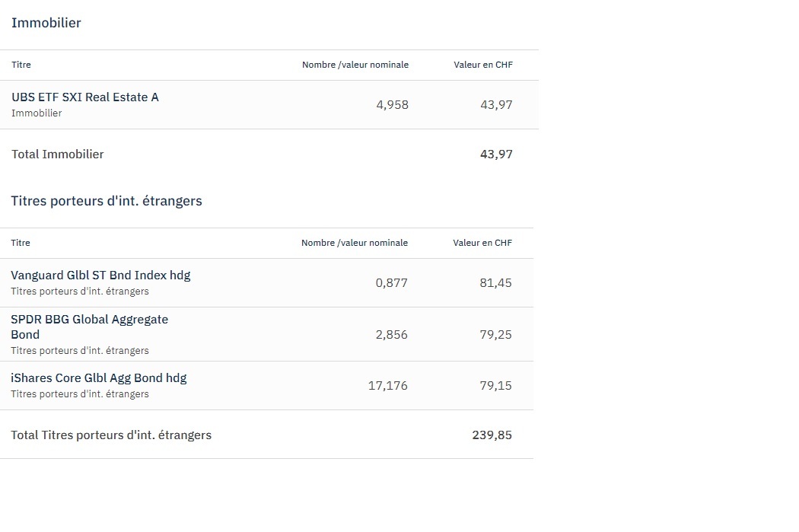Click the 79,25 CHF value
Screen dimensions: 799x532
click(495, 334)
